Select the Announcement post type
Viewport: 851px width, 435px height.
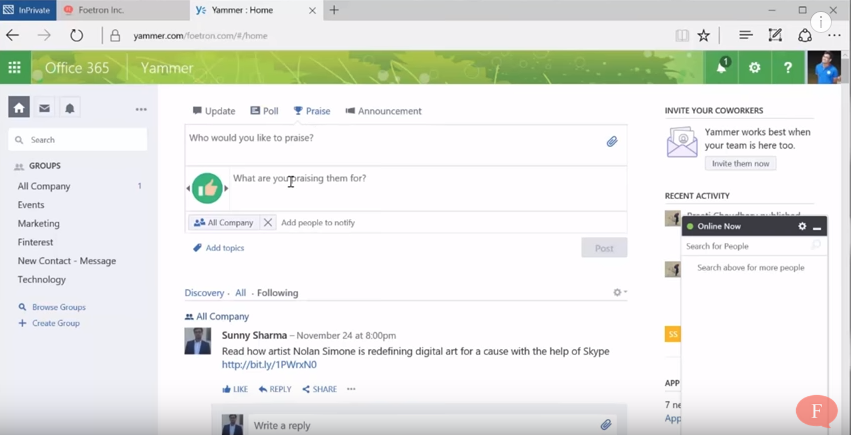coord(383,111)
